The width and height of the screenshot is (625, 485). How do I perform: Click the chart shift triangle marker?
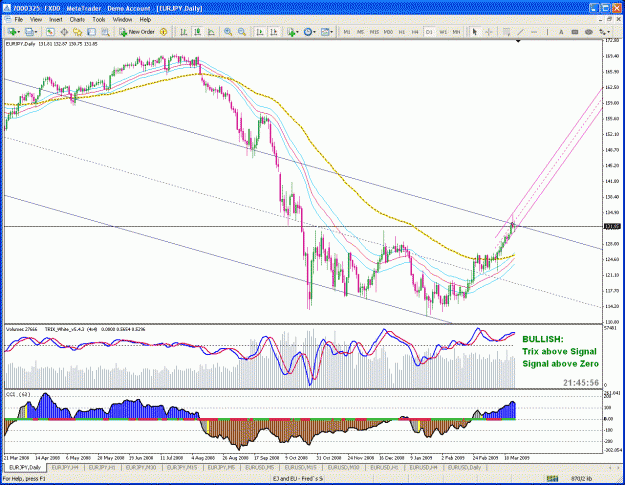pos(518,41)
